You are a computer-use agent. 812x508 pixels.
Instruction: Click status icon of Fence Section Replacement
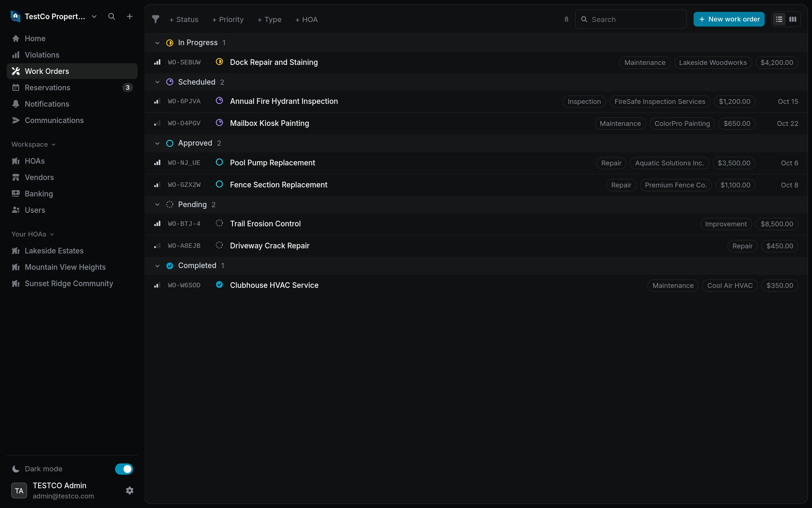[x=219, y=184]
